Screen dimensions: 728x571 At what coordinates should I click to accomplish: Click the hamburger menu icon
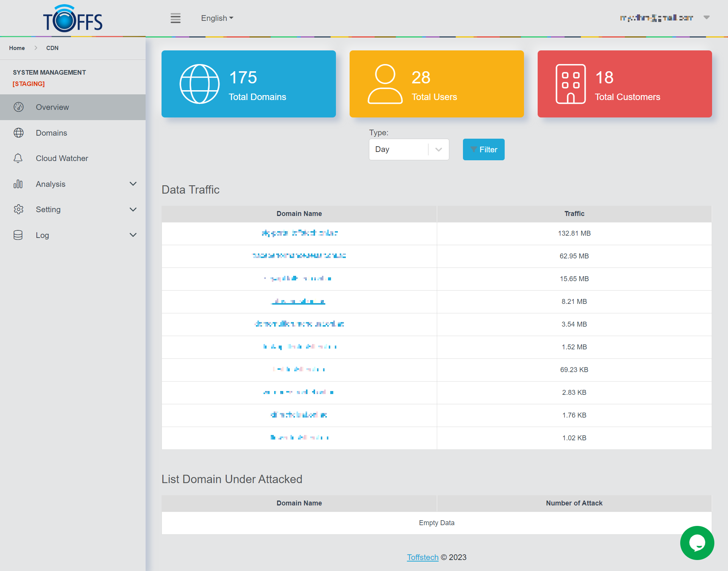(175, 18)
